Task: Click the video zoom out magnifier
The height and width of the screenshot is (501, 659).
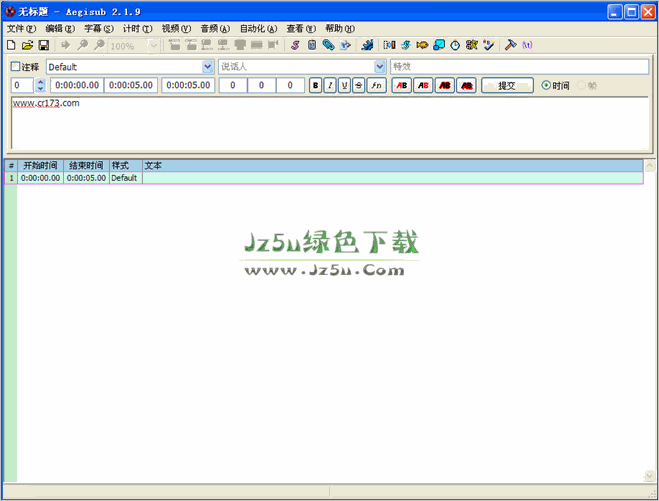Action: [x=99, y=45]
